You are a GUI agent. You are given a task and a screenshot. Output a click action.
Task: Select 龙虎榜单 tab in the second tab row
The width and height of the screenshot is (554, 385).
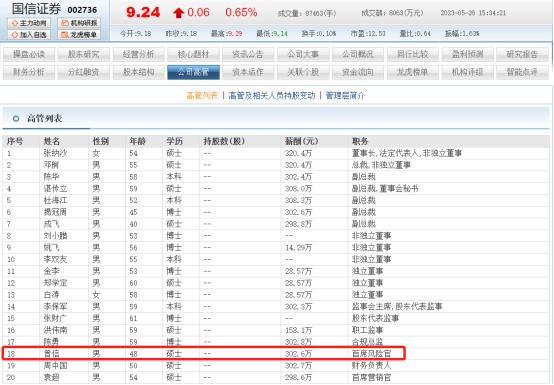point(413,72)
